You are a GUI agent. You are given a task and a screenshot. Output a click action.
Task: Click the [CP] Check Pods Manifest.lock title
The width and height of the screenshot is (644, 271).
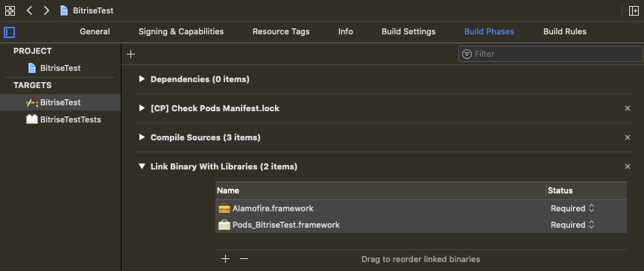coord(215,108)
